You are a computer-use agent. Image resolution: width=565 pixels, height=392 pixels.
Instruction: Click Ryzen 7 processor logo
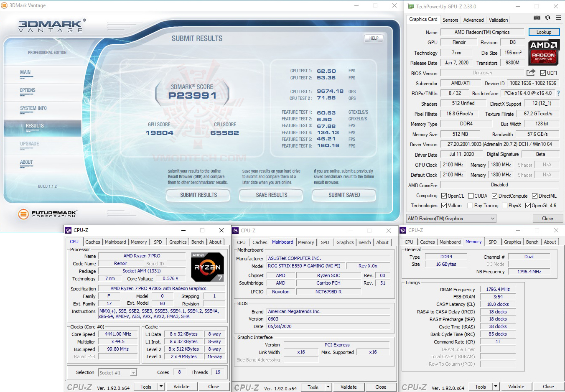click(x=207, y=267)
